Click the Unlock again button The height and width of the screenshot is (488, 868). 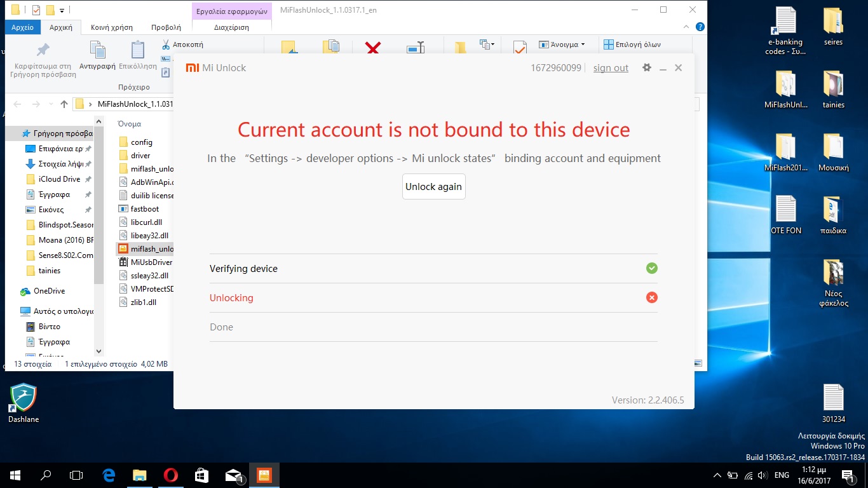coord(433,187)
